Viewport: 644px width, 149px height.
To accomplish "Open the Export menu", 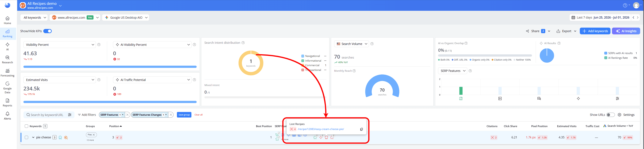I will click(x=566, y=31).
